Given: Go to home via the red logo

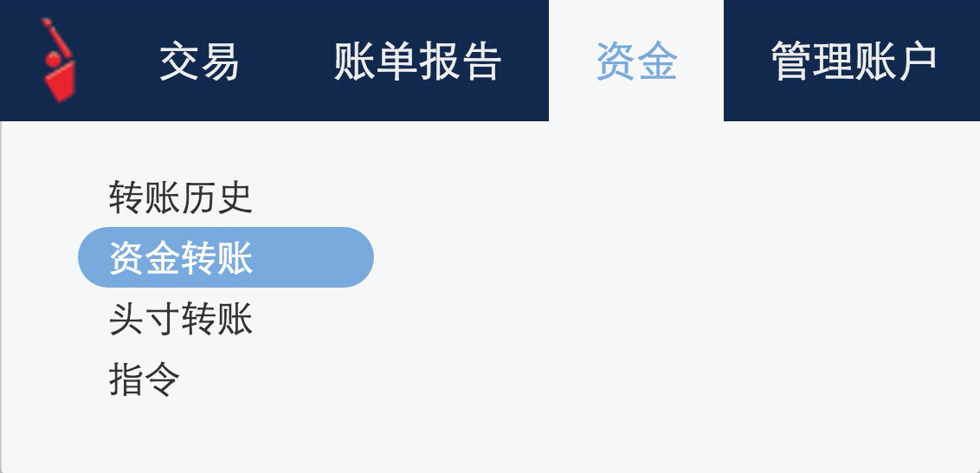Looking at the screenshot, I should (59, 60).
